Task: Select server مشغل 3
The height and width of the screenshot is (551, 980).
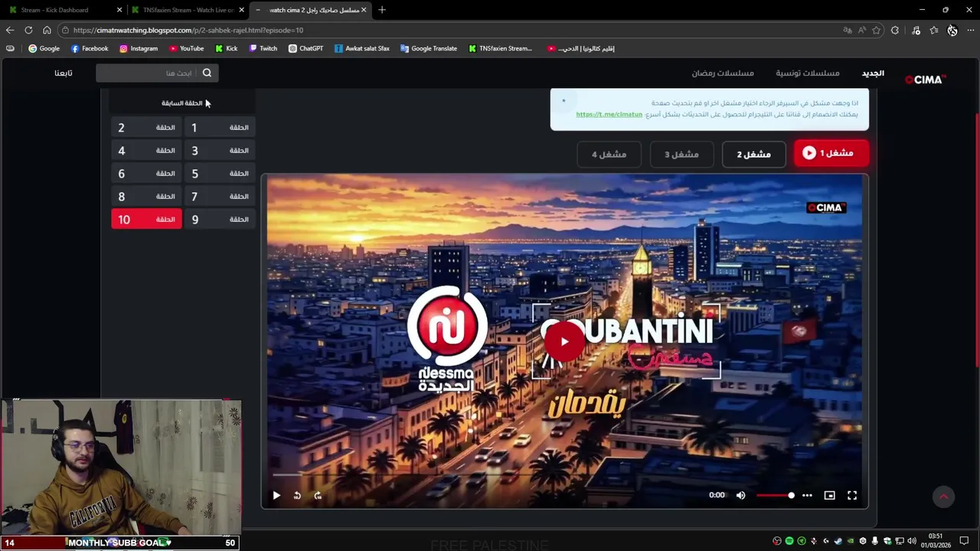Action: [x=681, y=154]
